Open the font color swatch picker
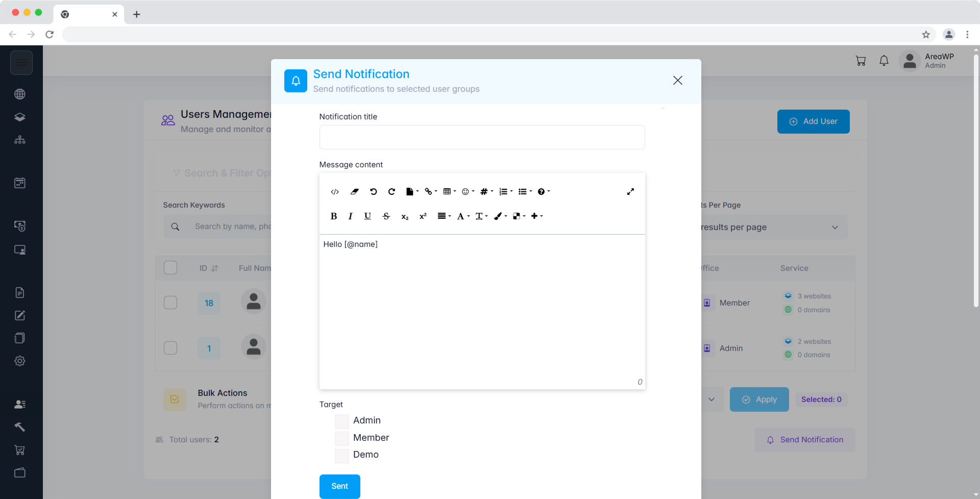 pyautogui.click(x=499, y=216)
